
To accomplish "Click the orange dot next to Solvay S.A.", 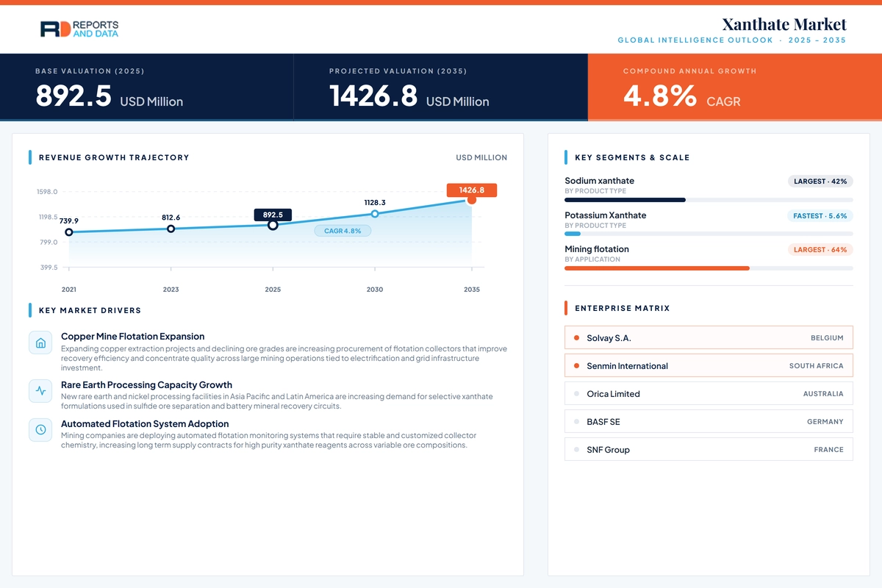I will coord(576,338).
